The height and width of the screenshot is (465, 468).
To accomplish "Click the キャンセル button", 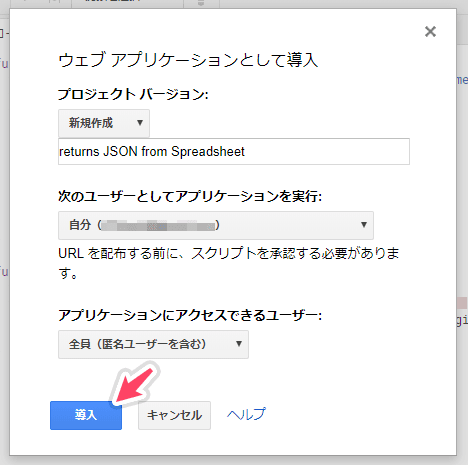I will (174, 415).
